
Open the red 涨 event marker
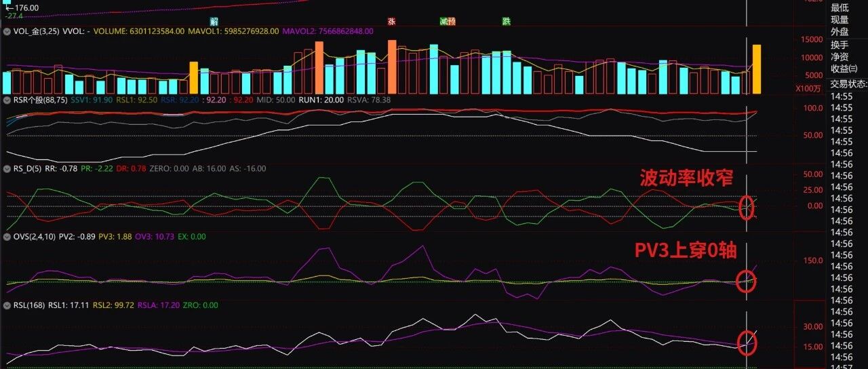(391, 21)
